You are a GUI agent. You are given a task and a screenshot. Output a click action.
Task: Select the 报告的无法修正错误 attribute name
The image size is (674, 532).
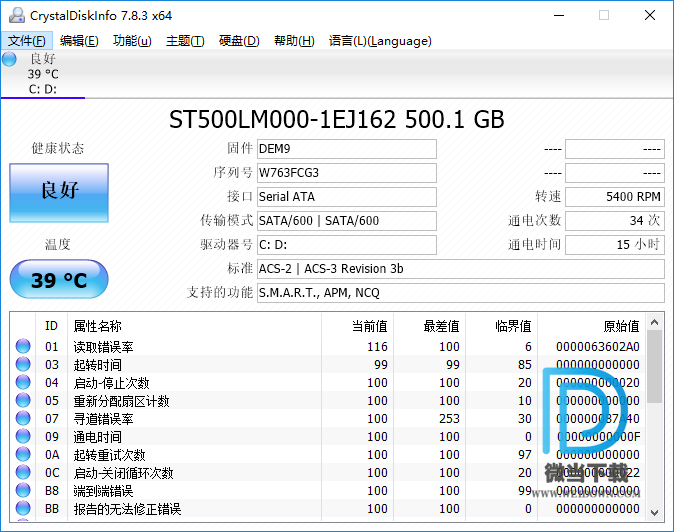coord(127,509)
